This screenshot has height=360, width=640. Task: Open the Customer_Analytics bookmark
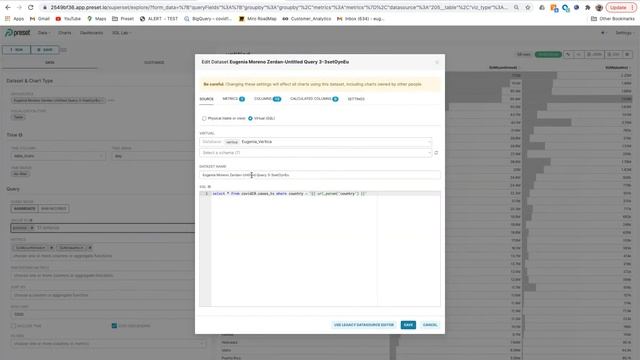(x=307, y=19)
